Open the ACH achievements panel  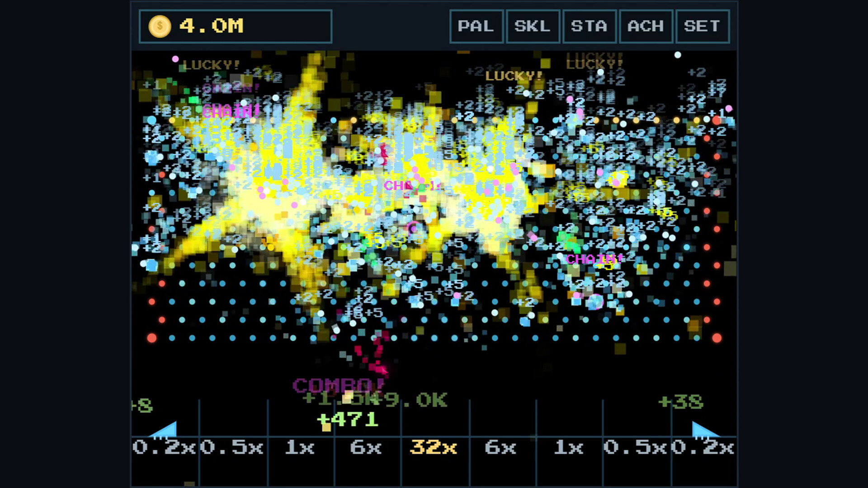click(646, 26)
